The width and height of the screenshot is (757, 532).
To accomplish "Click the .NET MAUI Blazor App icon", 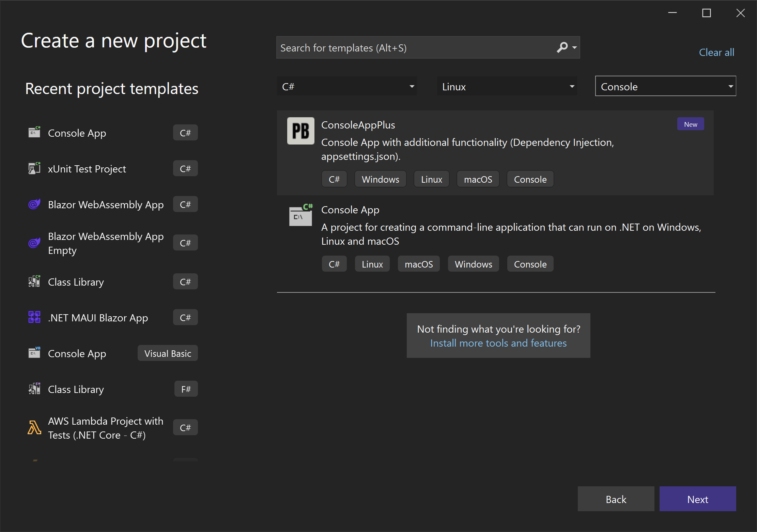I will click(34, 317).
